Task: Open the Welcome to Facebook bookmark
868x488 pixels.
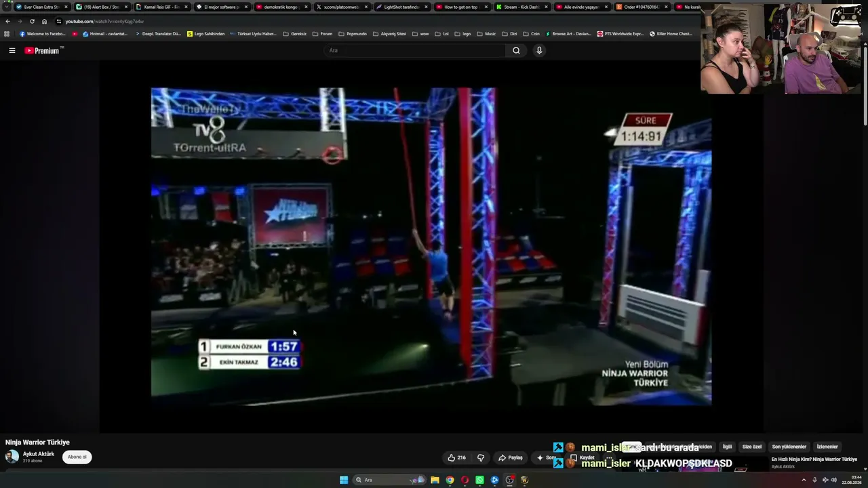Action: click(43, 34)
